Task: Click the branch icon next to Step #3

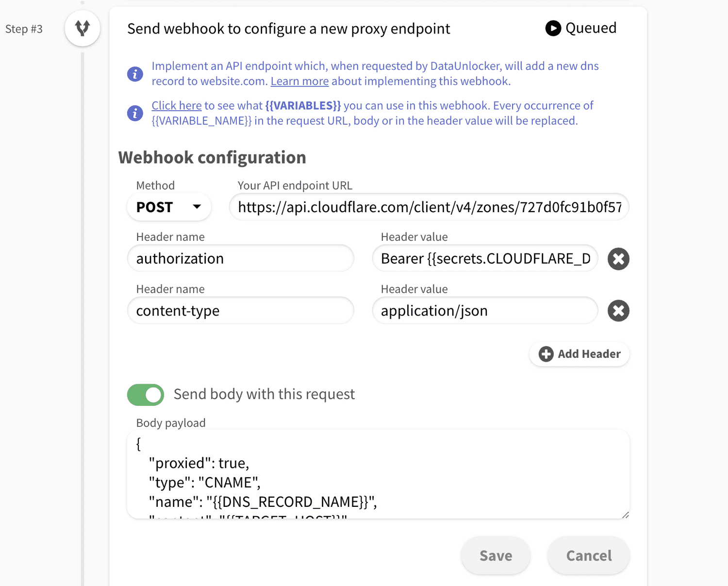Action: pyautogui.click(x=82, y=28)
